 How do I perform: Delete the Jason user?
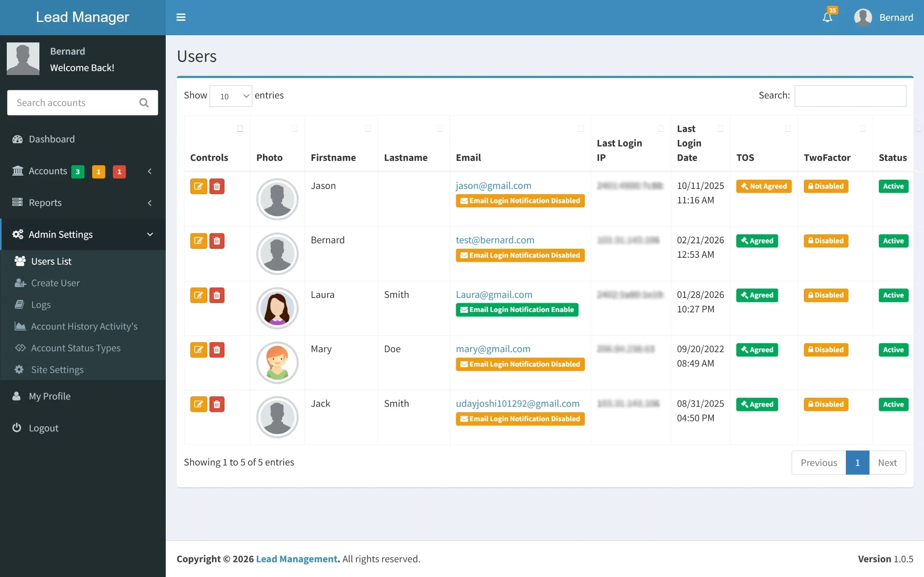[217, 186]
